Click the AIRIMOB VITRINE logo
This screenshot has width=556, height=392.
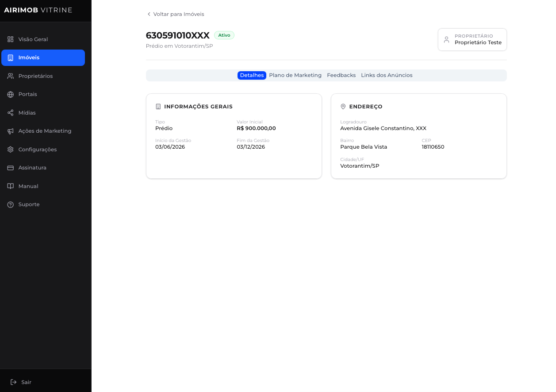[38, 10]
